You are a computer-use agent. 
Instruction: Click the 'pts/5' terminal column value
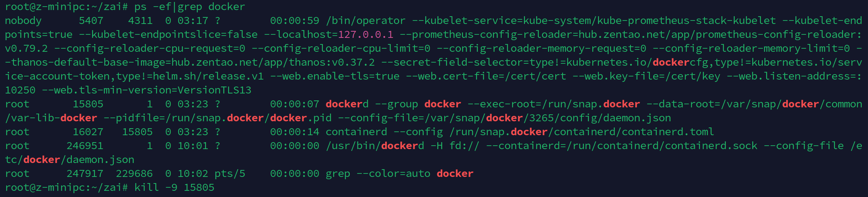point(230,174)
